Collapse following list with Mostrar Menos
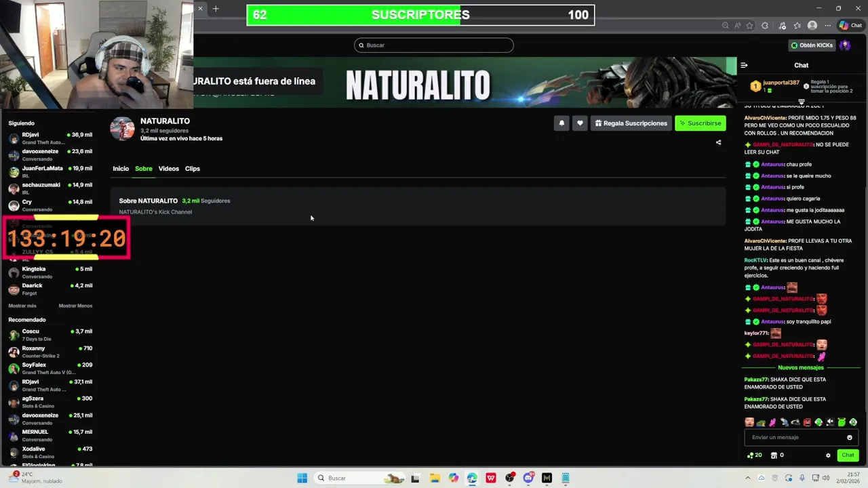Screen dimensions: 868x488 click(75, 306)
